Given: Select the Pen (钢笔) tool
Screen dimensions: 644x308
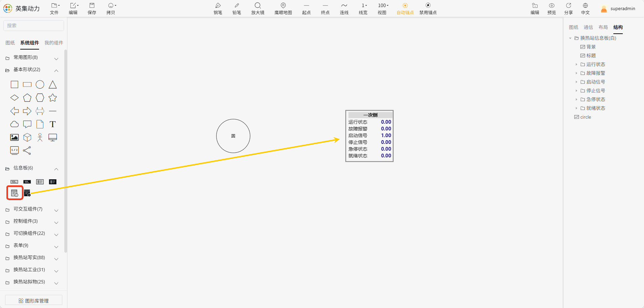Looking at the screenshot, I should coord(218,9).
